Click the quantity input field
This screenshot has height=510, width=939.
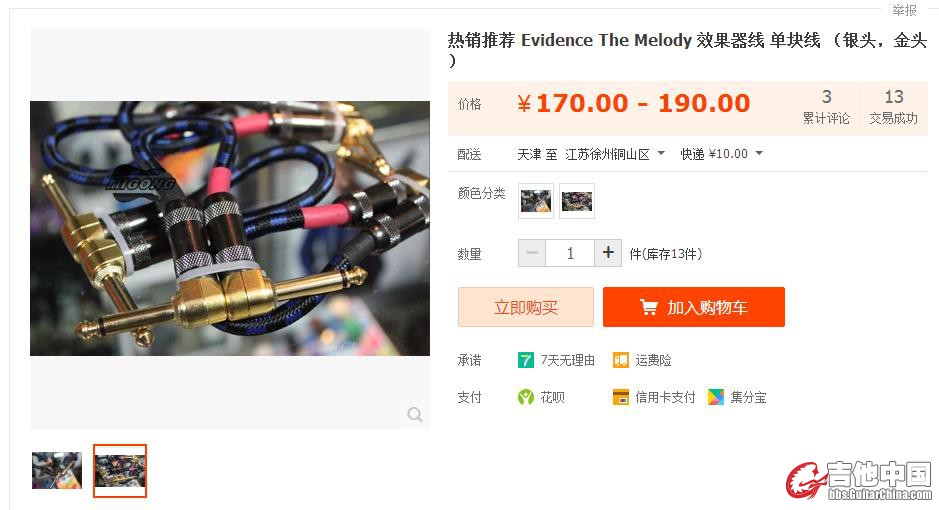tap(570, 253)
